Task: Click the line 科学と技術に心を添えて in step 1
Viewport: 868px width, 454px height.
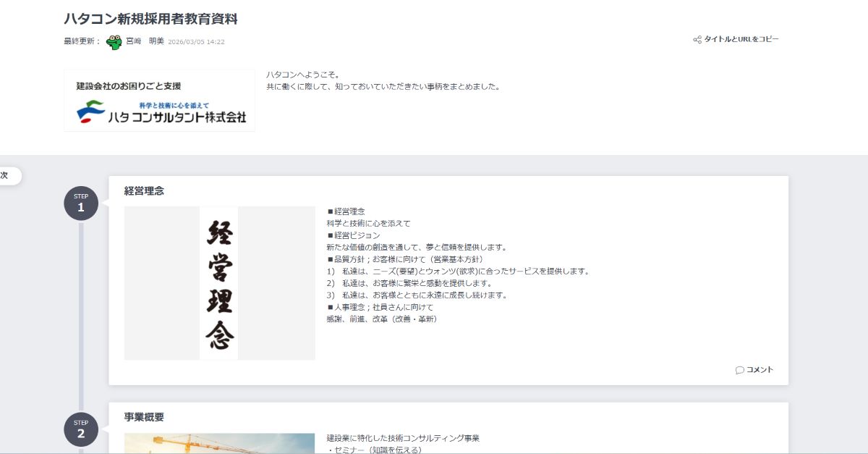Action: point(368,223)
